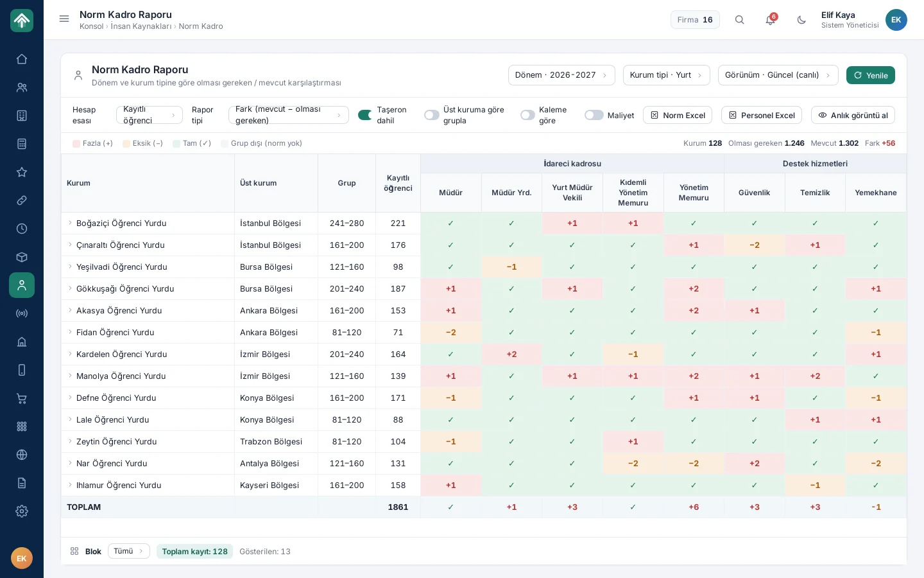Turn on the Kaleme göre switch
This screenshot has width=924, height=578.
click(527, 115)
